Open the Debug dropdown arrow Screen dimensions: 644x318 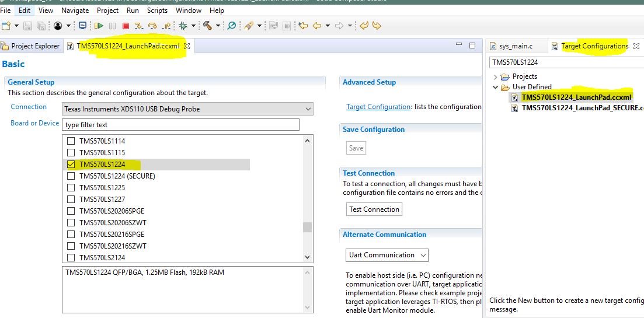point(194,26)
